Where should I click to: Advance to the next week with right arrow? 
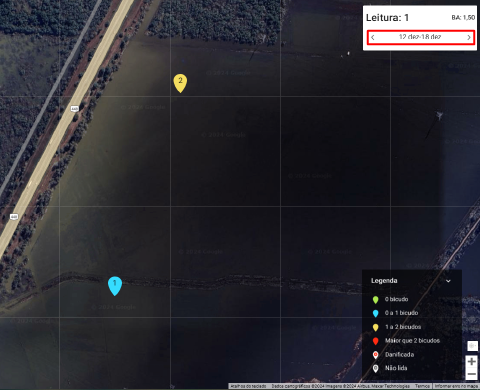[469, 37]
